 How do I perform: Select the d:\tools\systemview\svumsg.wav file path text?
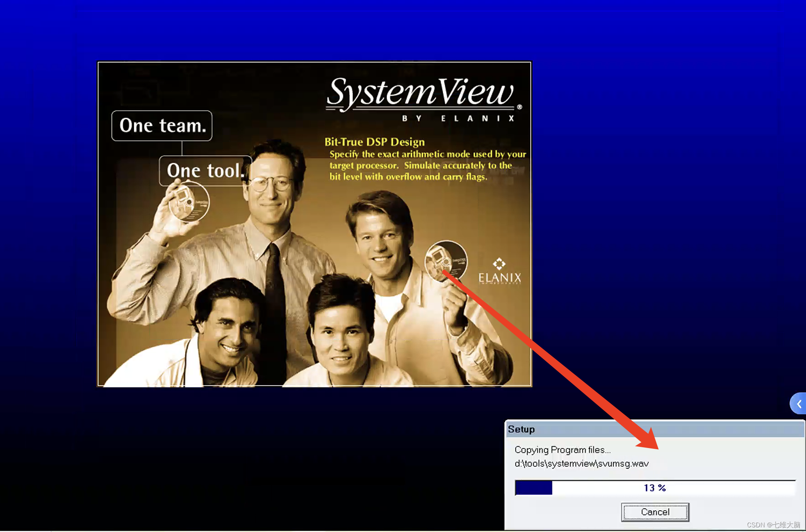pyautogui.click(x=581, y=464)
